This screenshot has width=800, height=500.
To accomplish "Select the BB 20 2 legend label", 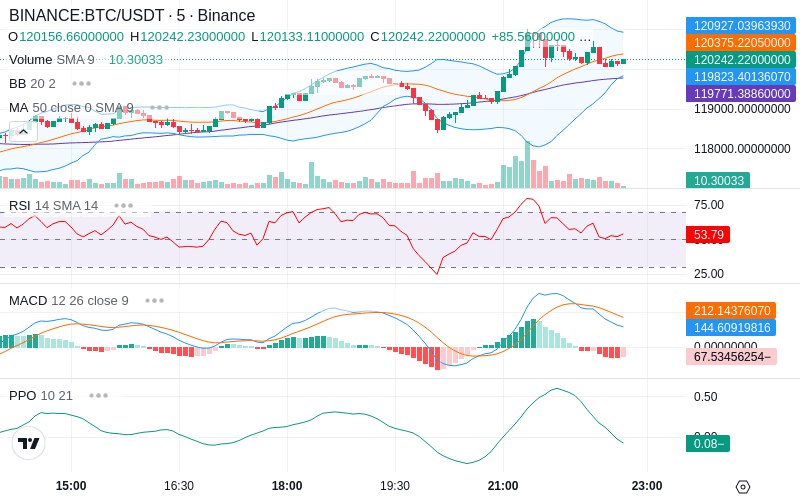I will [x=32, y=83].
